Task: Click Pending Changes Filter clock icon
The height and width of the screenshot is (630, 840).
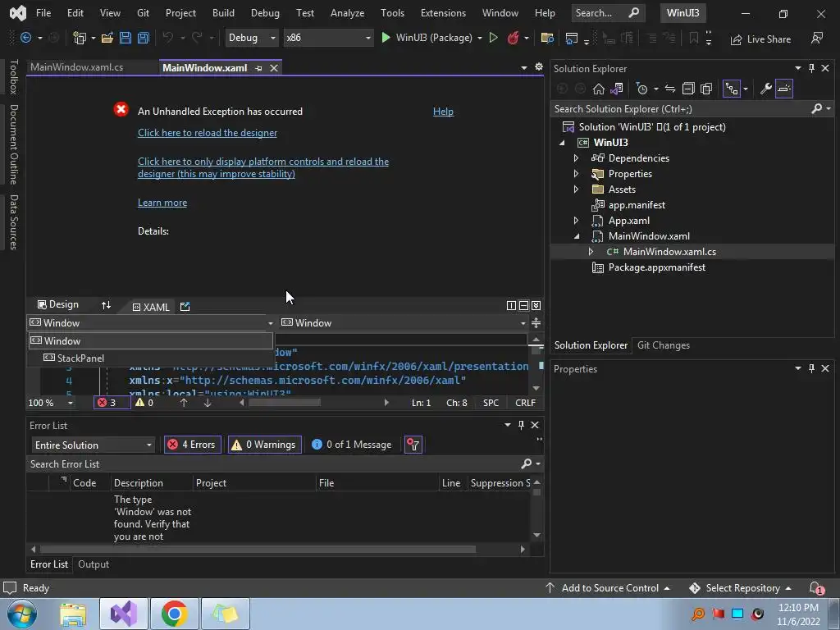Action: point(641,89)
